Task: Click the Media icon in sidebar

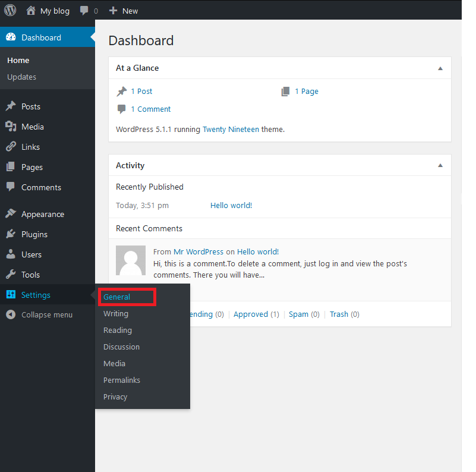Action: click(x=11, y=127)
